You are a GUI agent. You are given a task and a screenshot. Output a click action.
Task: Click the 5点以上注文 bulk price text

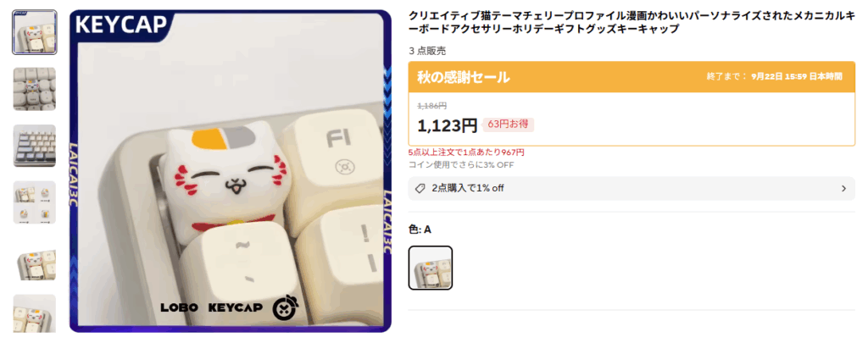466,152
